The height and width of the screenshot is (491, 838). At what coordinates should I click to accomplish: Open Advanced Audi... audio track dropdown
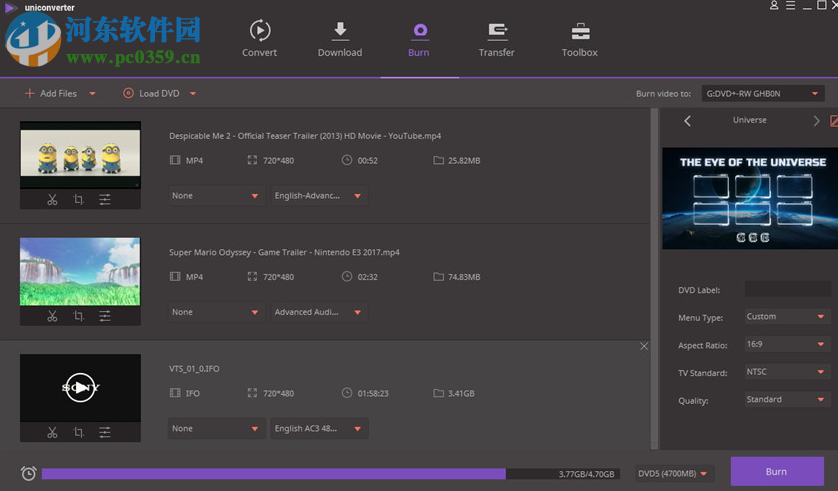click(x=319, y=313)
